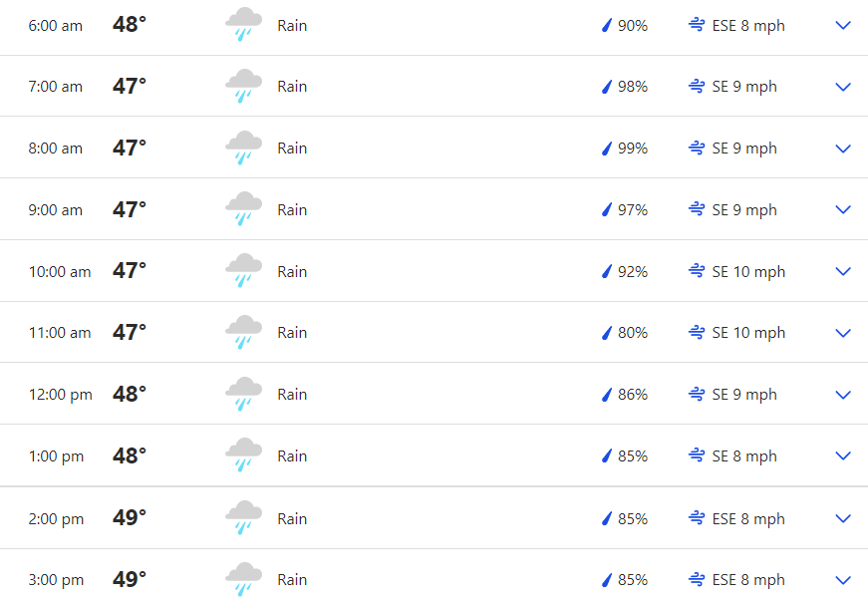868x602 pixels.
Task: Select the 7:00 am time label
Action: click(56, 87)
